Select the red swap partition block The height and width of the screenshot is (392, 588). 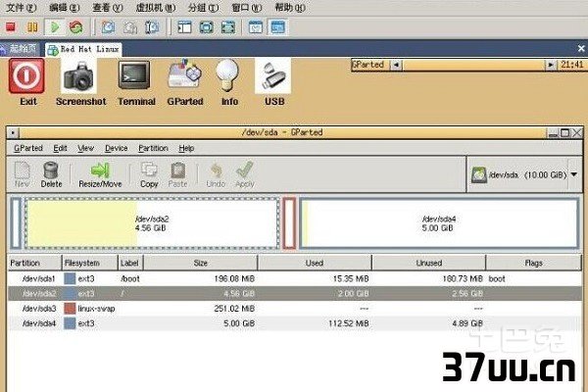[x=289, y=223]
